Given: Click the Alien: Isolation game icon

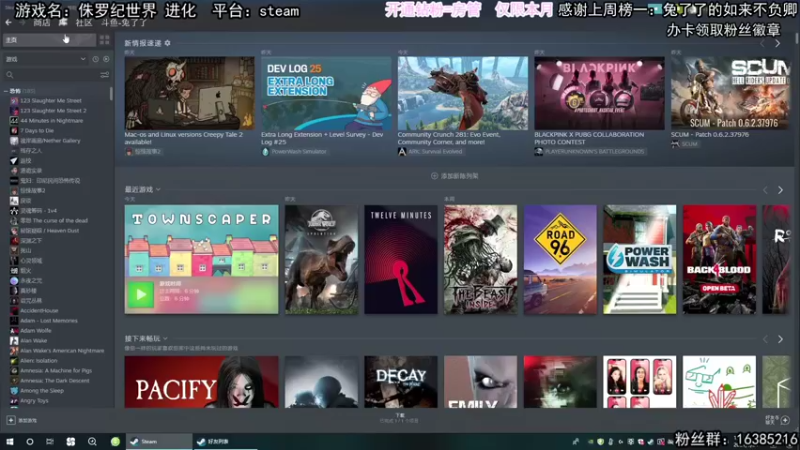Looking at the screenshot, I should point(14,361).
